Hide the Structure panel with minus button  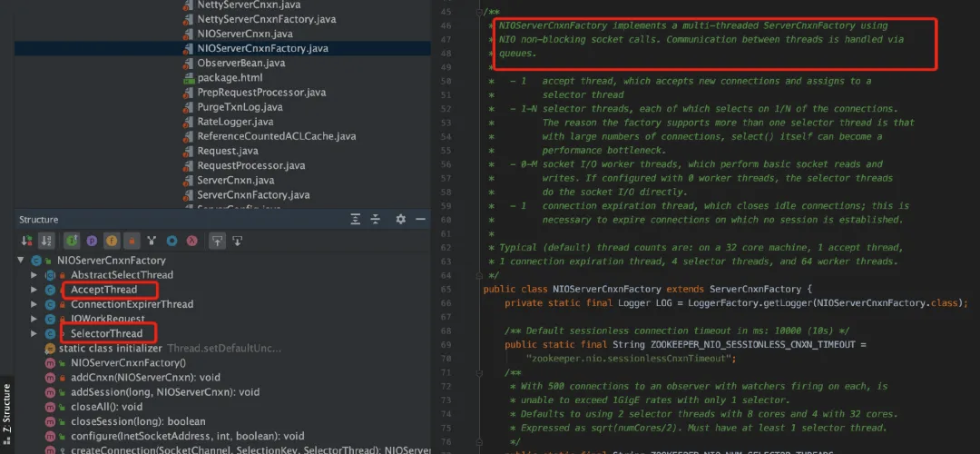(x=421, y=220)
